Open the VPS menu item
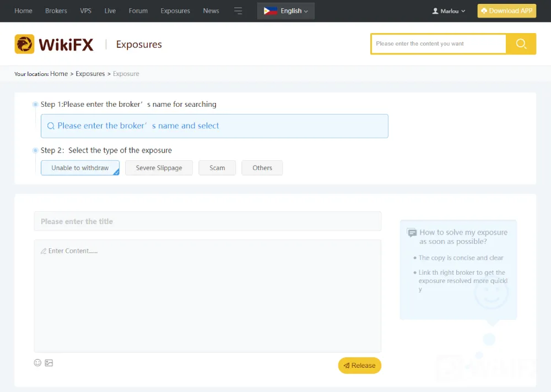This screenshot has height=392, width=551. [86, 11]
